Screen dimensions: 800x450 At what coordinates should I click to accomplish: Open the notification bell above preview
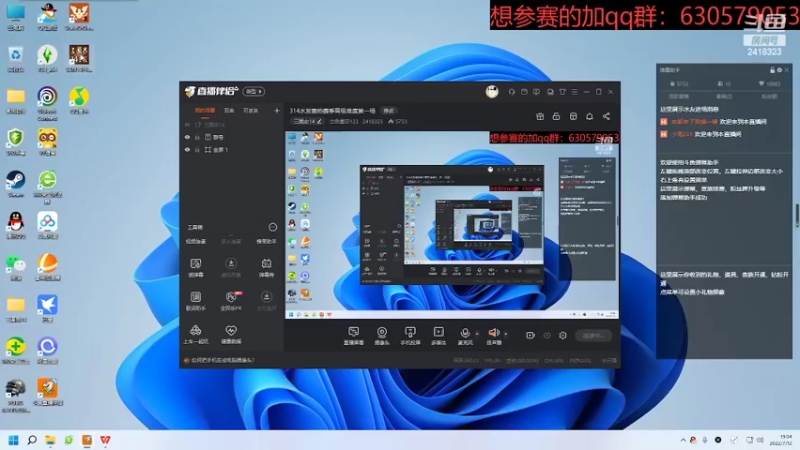pos(589,116)
